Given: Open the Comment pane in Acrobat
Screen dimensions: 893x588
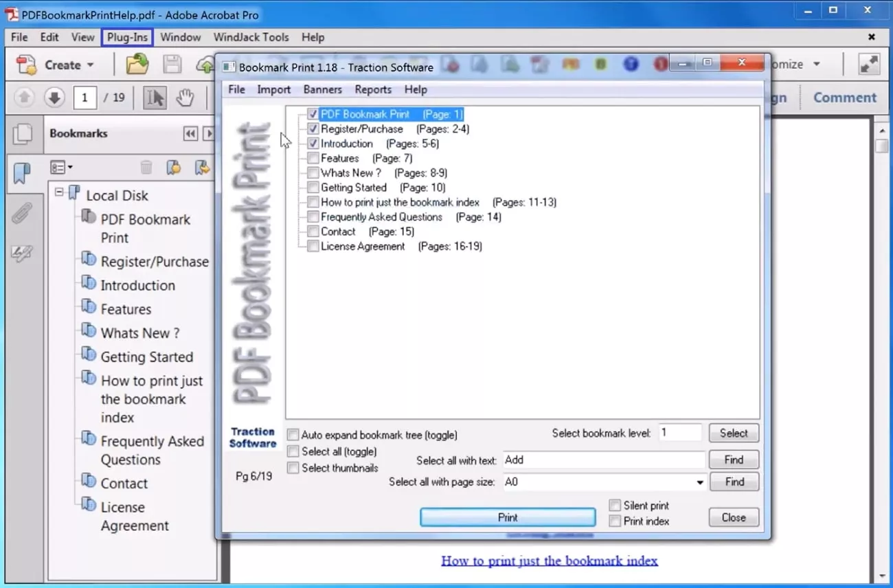Looking at the screenshot, I should tap(845, 98).
